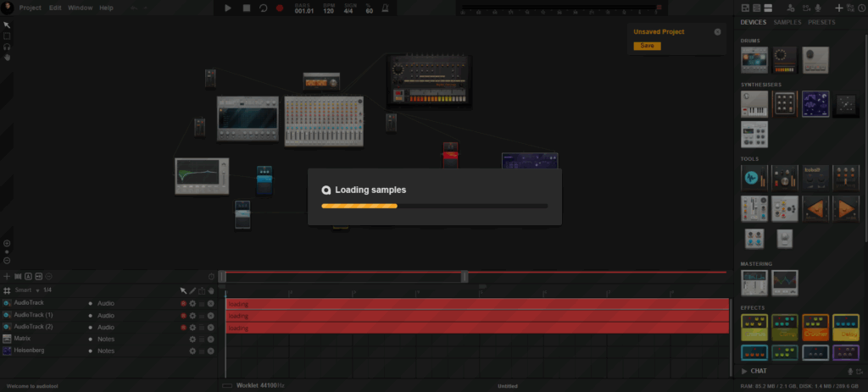This screenshot has height=392, width=868.
Task: Click the microphone icon in panel header
Action: (x=817, y=8)
